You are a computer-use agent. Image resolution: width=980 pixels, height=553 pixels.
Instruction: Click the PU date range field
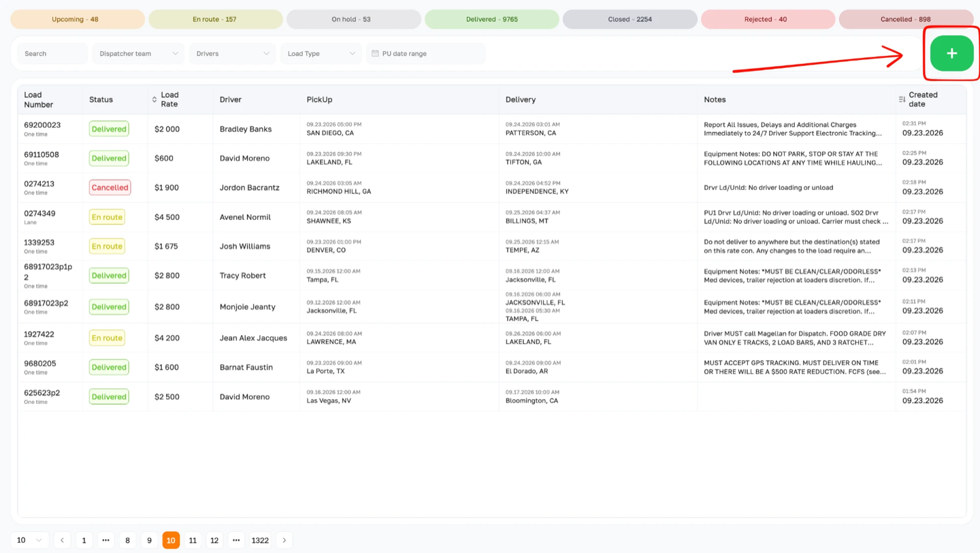pos(426,53)
